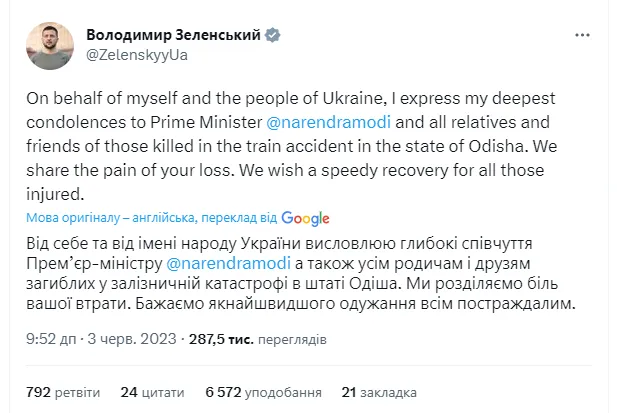Click the Google logo beside the translation note
This screenshot has height=413, width=617.
point(305,217)
